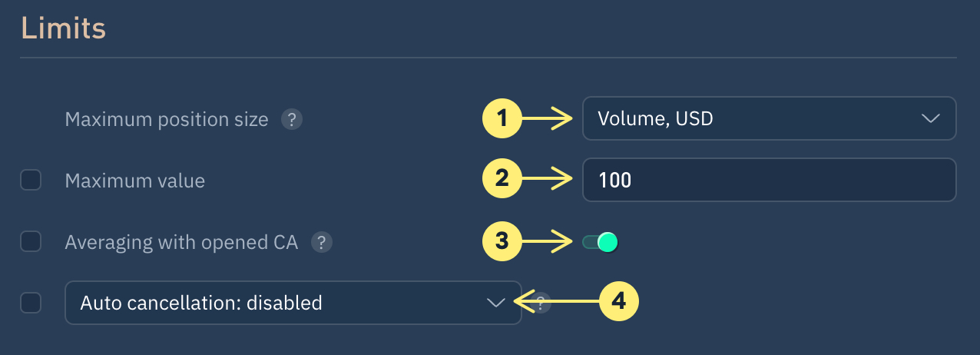Click the yellow badge numbered 2
Viewport: 980px width, 355px height.
click(x=502, y=180)
